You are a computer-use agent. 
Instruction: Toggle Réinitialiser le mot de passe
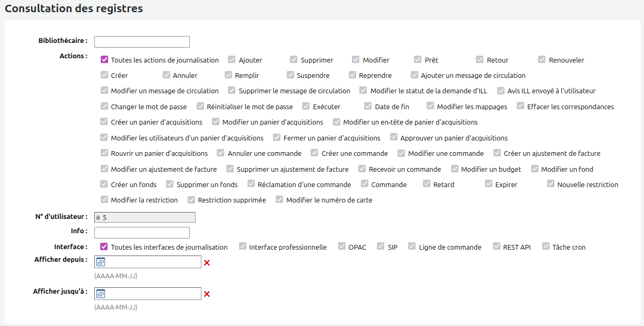[x=200, y=107]
